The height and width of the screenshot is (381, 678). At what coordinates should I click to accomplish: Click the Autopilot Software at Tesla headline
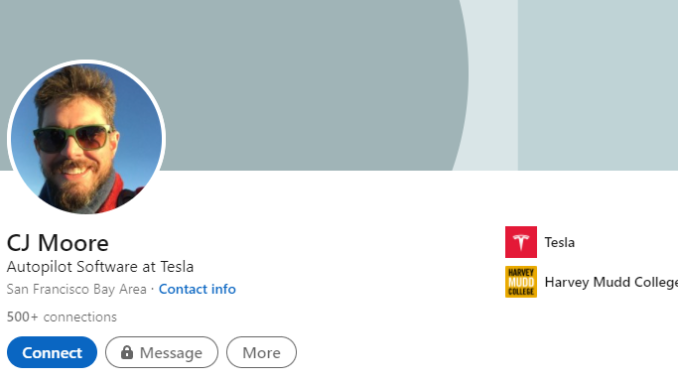(x=100, y=266)
